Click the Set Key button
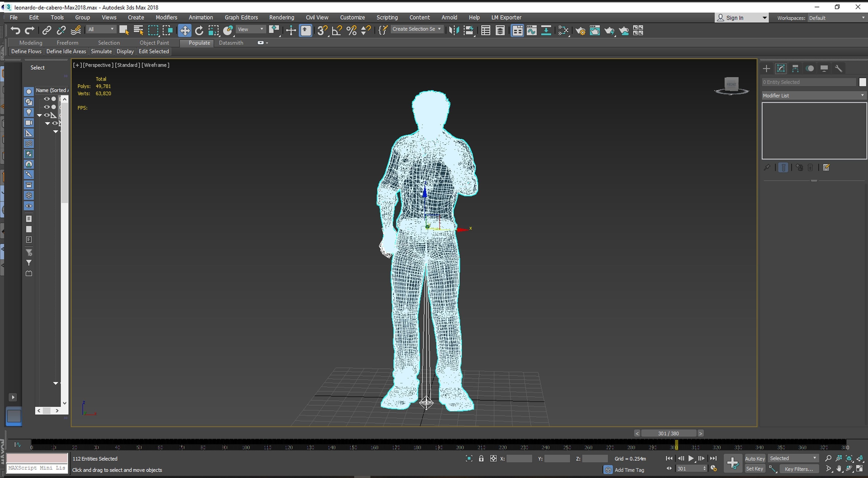 (x=754, y=469)
